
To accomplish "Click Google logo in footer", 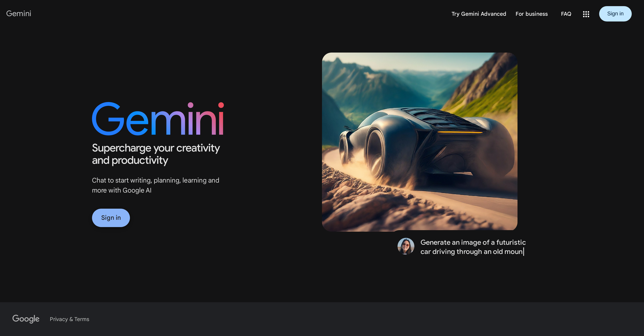I will click(25, 319).
